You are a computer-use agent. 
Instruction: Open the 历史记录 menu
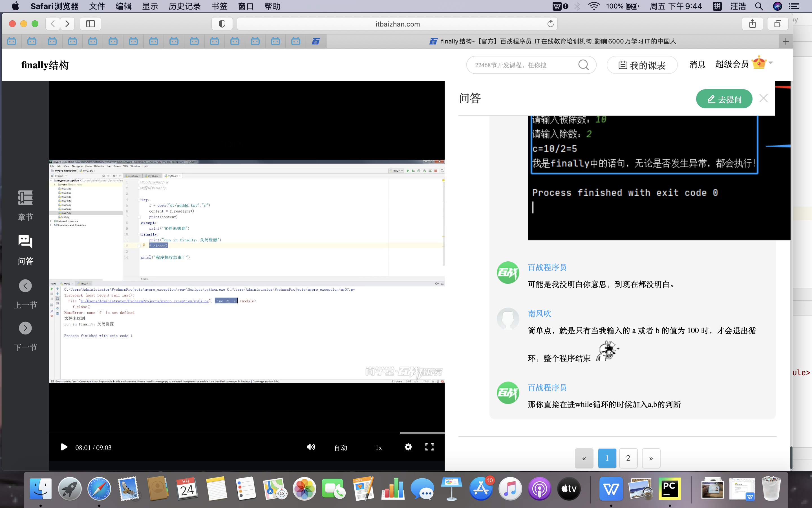click(x=185, y=6)
